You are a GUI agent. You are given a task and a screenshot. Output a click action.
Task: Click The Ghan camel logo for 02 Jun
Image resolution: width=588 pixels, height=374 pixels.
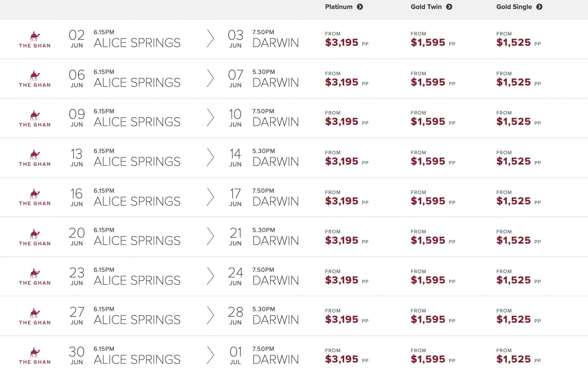(35, 39)
